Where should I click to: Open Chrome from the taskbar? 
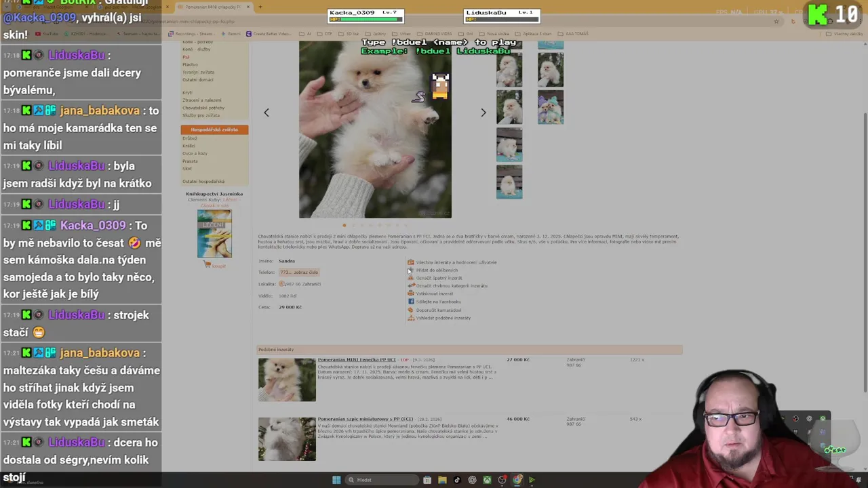pos(517,480)
